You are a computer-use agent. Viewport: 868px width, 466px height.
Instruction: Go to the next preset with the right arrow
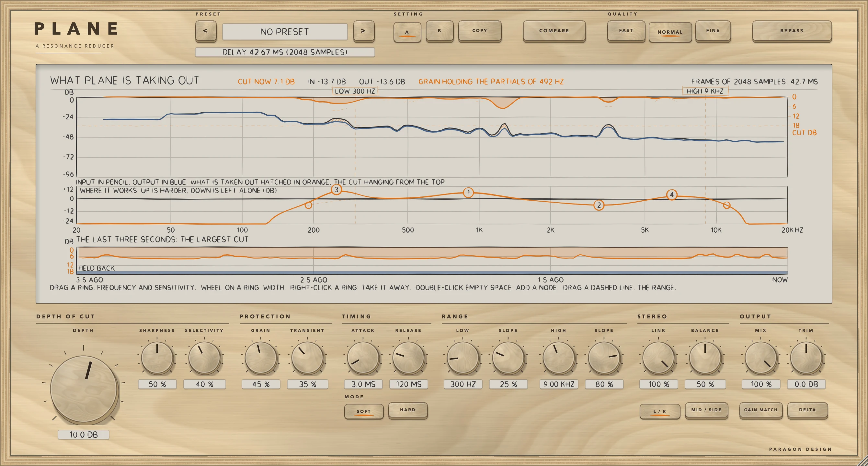(x=364, y=31)
